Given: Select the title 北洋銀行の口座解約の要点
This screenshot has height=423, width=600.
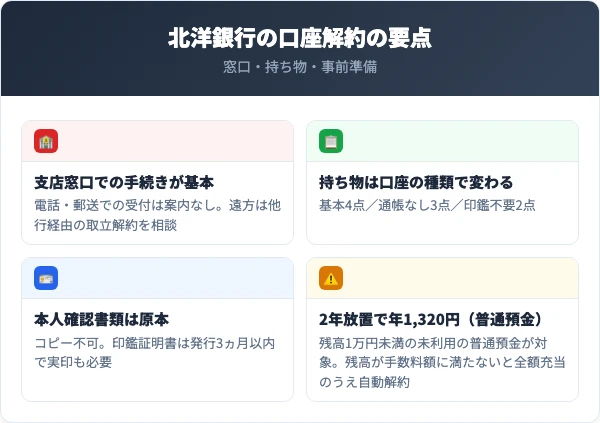Looking at the screenshot, I should click(x=300, y=38).
